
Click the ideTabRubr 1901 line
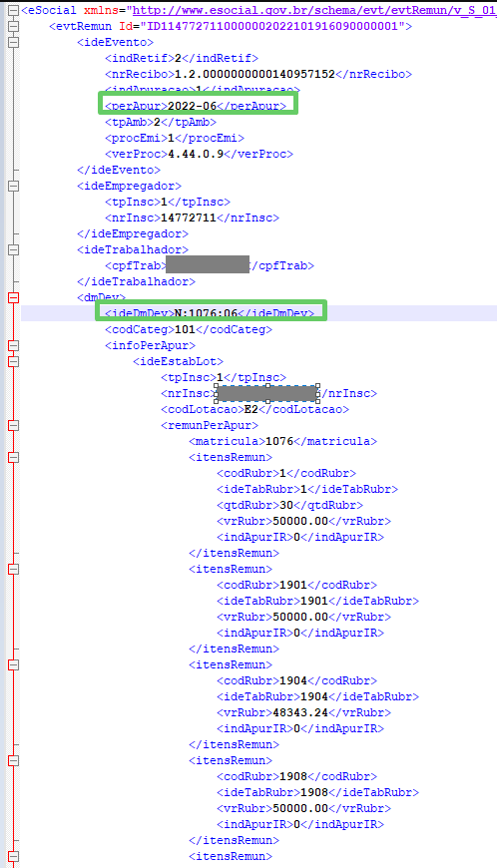pyautogui.click(x=317, y=602)
